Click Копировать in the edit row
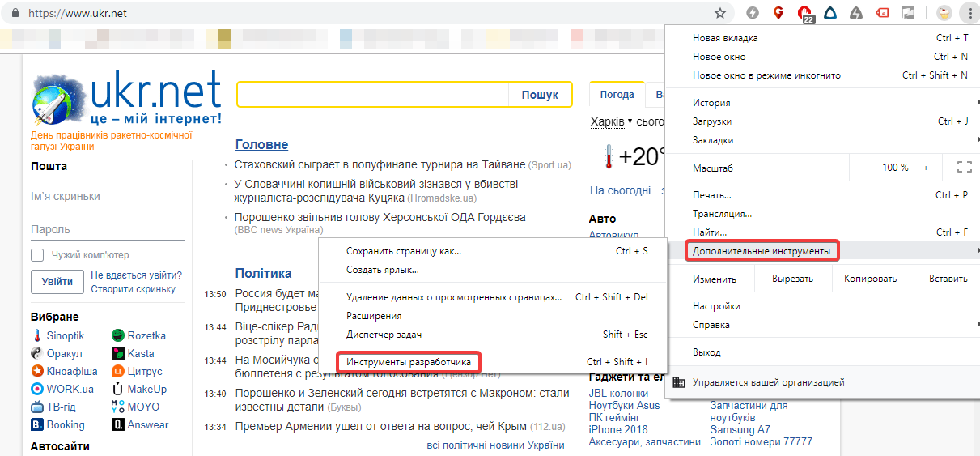Viewport: 980px width, 456px height. pos(870,279)
